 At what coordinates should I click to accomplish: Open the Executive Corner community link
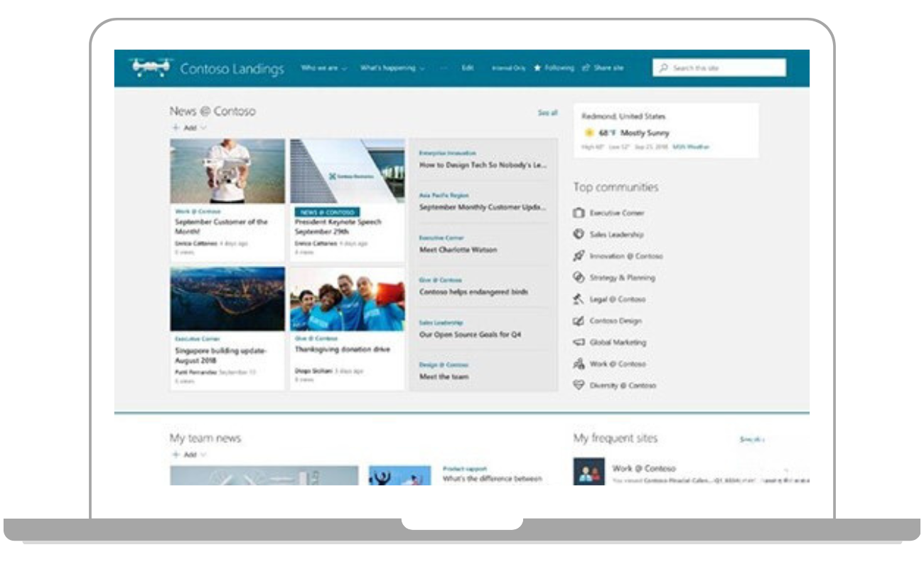[x=617, y=213]
